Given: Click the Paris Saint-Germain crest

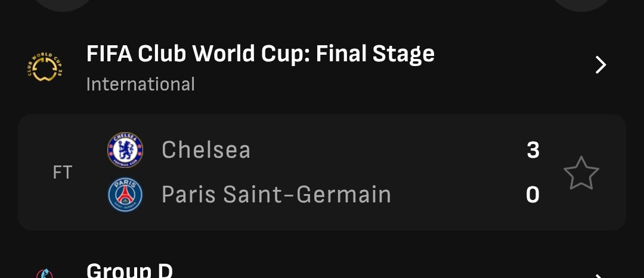Looking at the screenshot, I should pyautogui.click(x=125, y=194).
